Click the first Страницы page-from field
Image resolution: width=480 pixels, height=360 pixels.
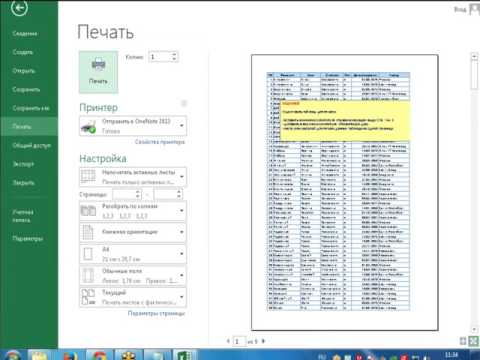(124, 194)
